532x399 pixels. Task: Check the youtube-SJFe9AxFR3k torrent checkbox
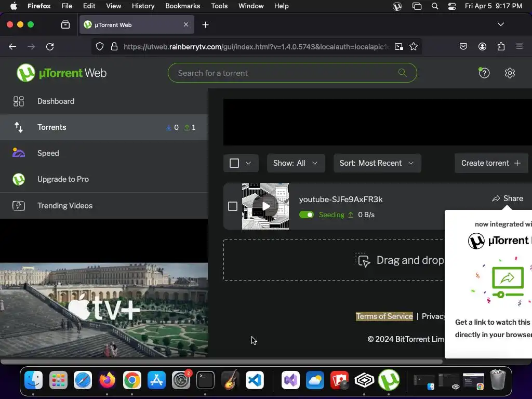tap(232, 206)
